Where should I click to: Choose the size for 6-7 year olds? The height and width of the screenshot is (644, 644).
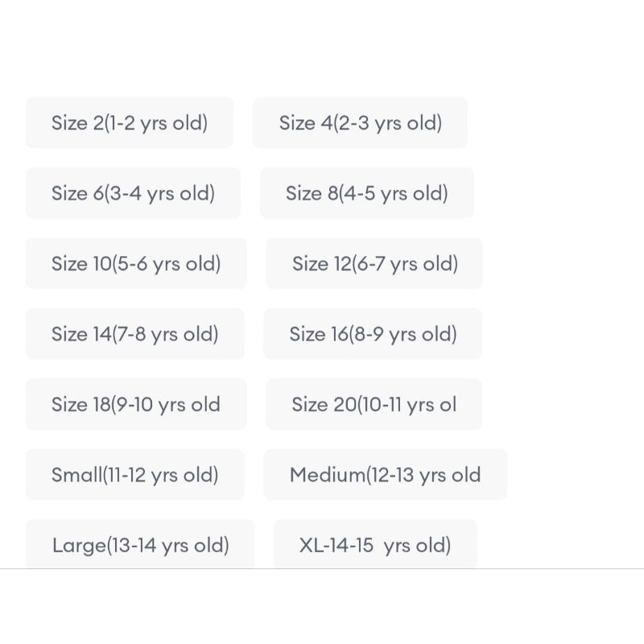coord(374,264)
